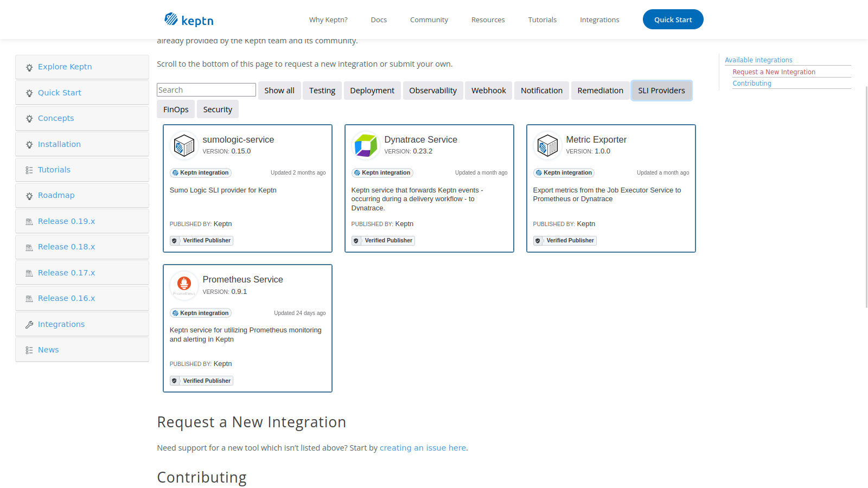The image size is (868, 488).
Task: Open Concepts in the sidebar
Action: click(82, 119)
